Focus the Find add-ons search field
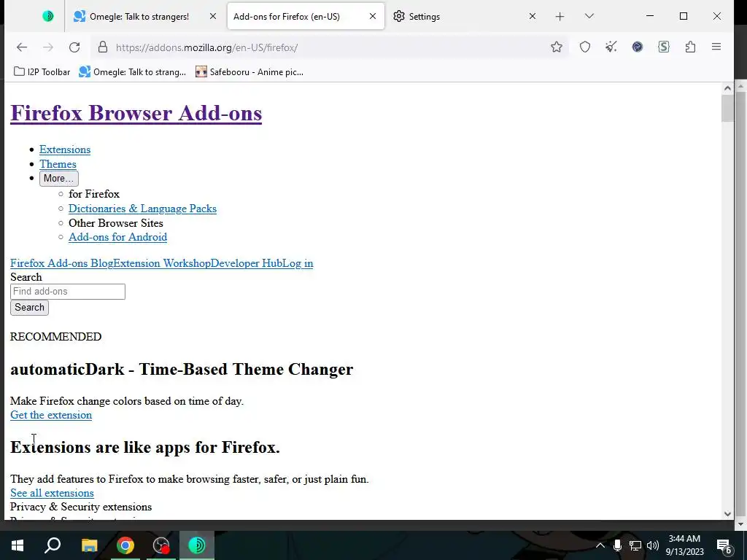747x560 pixels. [68, 292]
